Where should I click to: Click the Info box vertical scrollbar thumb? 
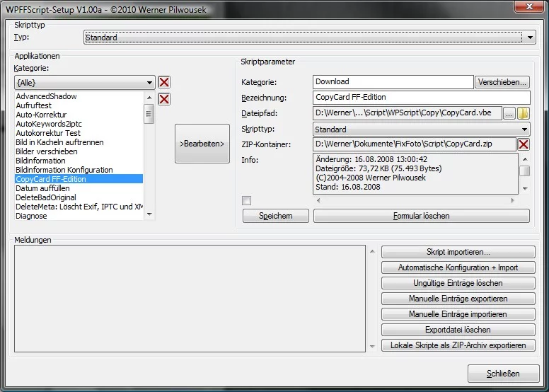(x=524, y=171)
